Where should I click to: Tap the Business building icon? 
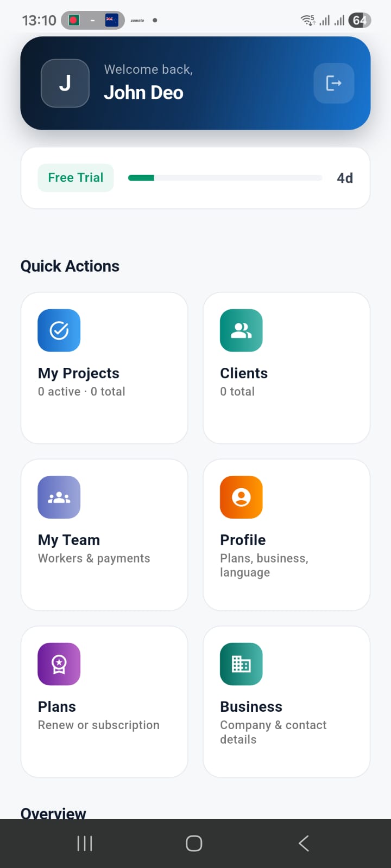241,664
